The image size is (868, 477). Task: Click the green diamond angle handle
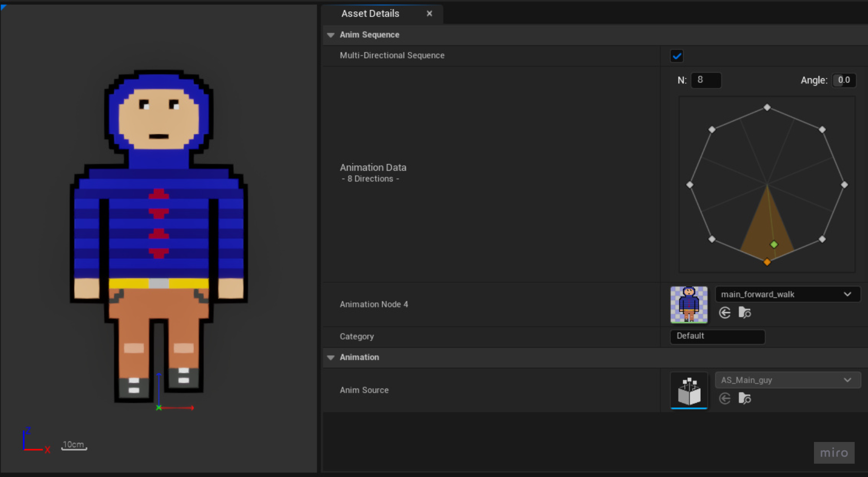[x=774, y=244]
